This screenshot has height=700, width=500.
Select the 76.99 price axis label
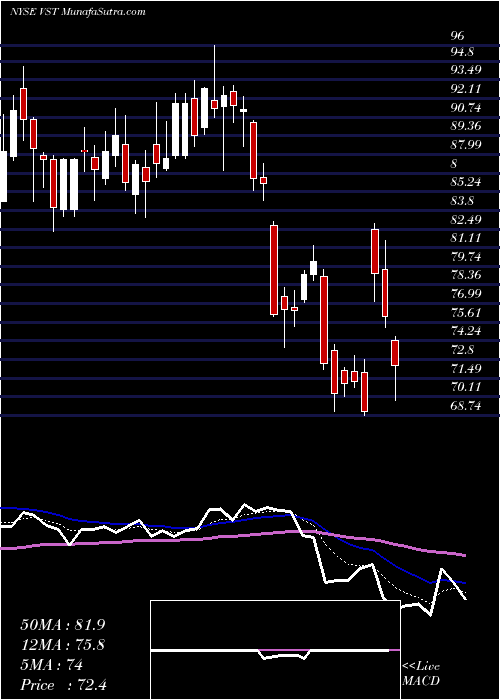pos(466,294)
